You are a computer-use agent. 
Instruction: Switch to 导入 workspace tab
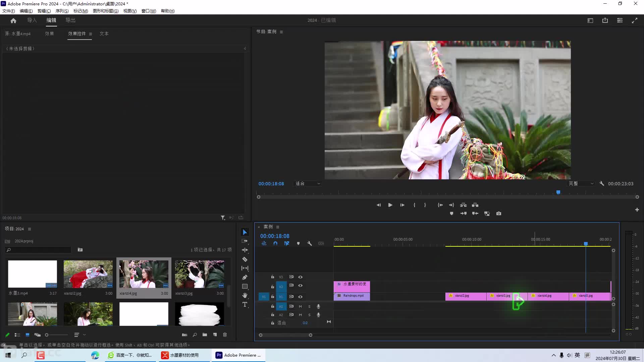[32, 20]
